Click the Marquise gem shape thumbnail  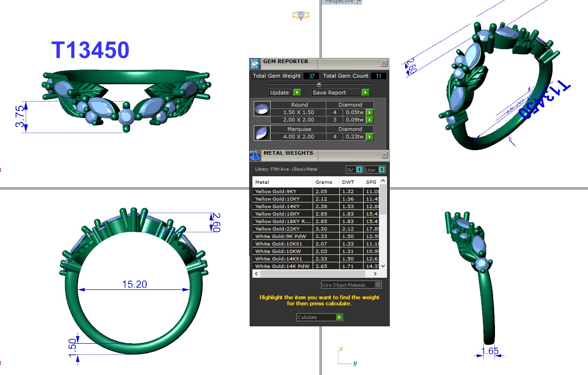pos(262,133)
